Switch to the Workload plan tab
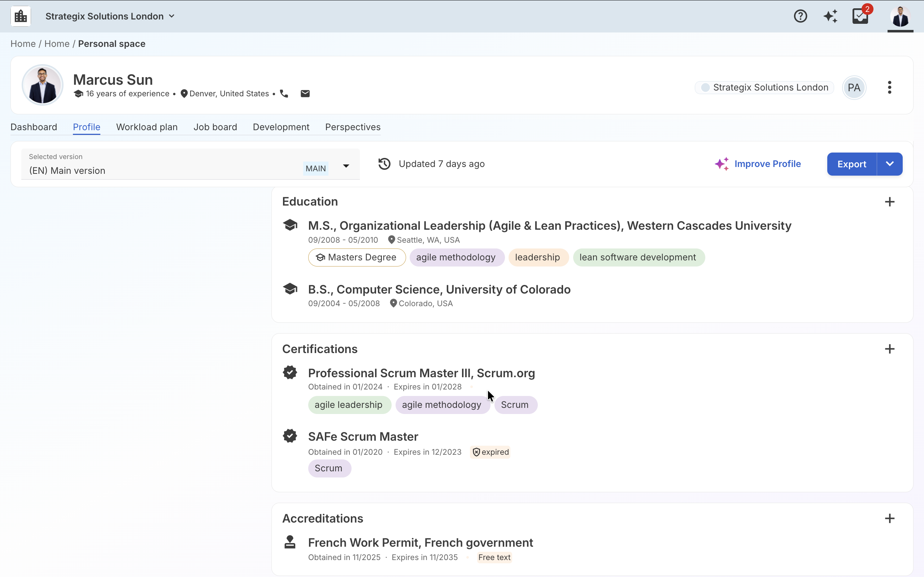924x577 pixels. pos(147,127)
